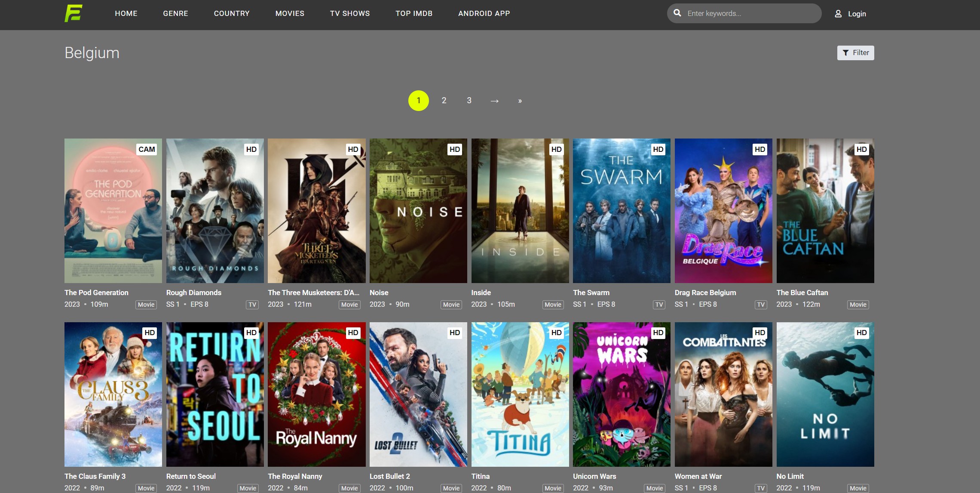Click the search magnifier icon
Viewport: 980px width, 493px height.
(x=677, y=13)
